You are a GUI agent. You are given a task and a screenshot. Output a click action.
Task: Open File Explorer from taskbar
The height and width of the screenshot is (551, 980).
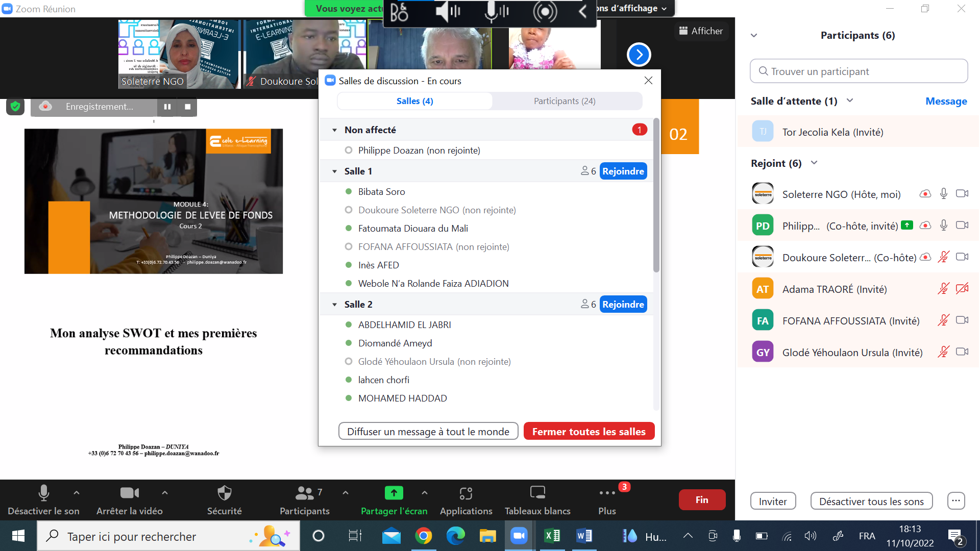click(487, 536)
